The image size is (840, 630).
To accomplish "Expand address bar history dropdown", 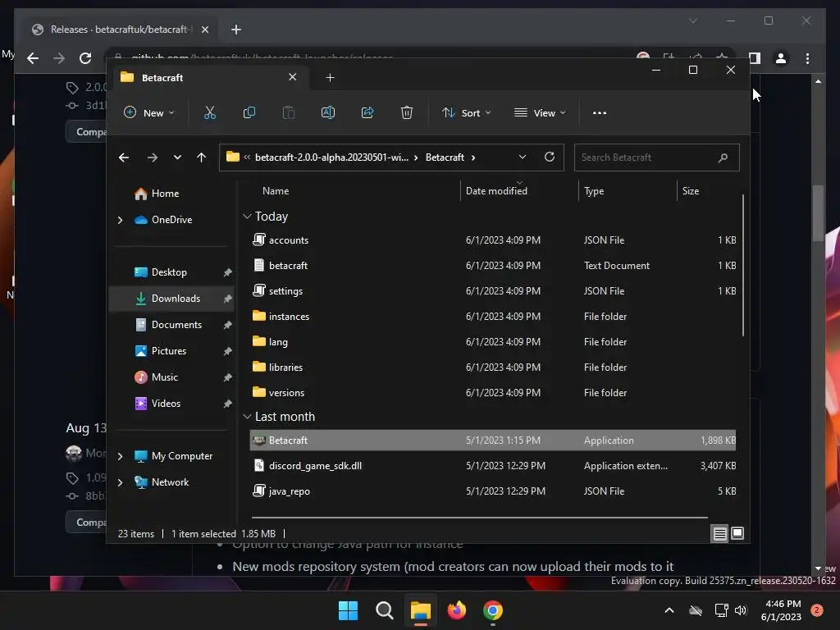I will coord(523,157).
